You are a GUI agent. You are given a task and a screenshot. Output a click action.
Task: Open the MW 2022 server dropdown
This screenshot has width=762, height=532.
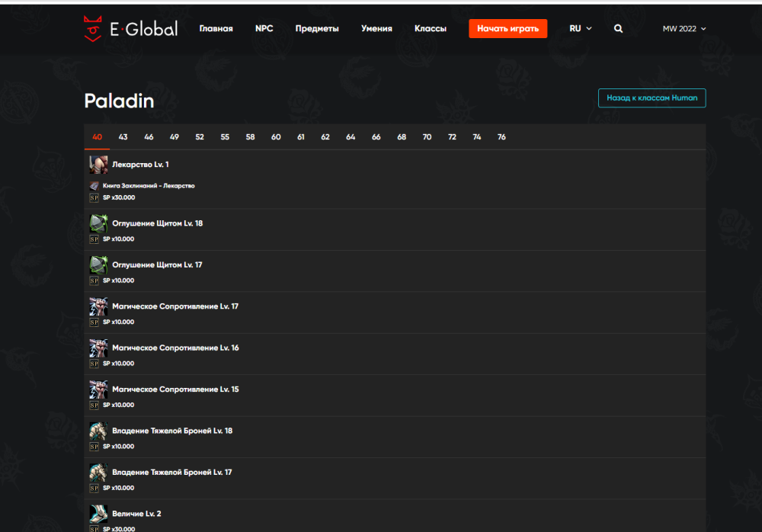point(684,29)
